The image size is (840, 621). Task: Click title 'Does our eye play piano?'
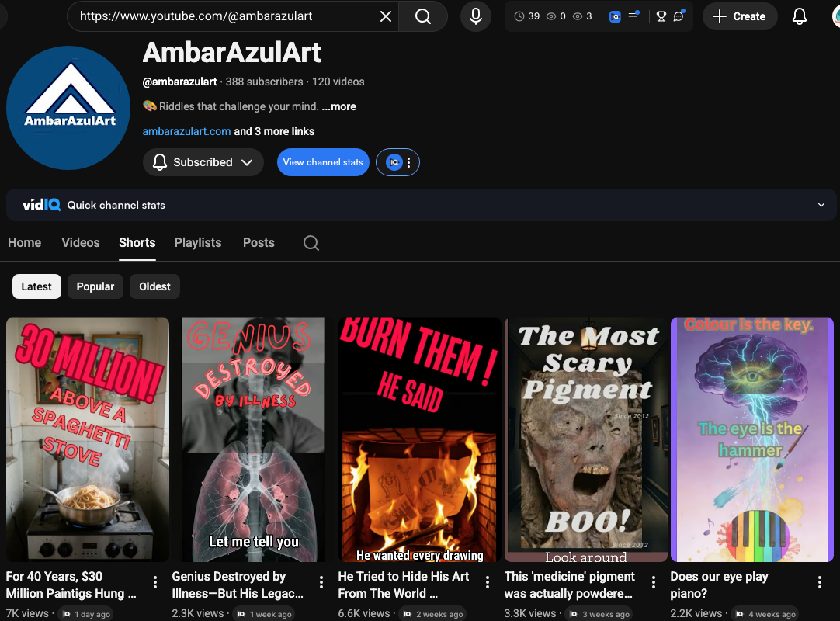click(x=719, y=585)
